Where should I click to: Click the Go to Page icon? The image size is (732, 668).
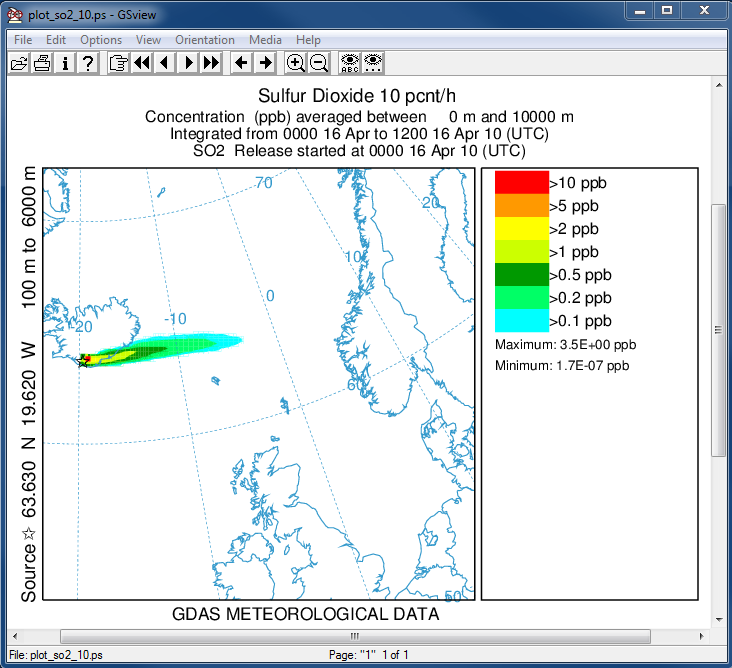[119, 63]
